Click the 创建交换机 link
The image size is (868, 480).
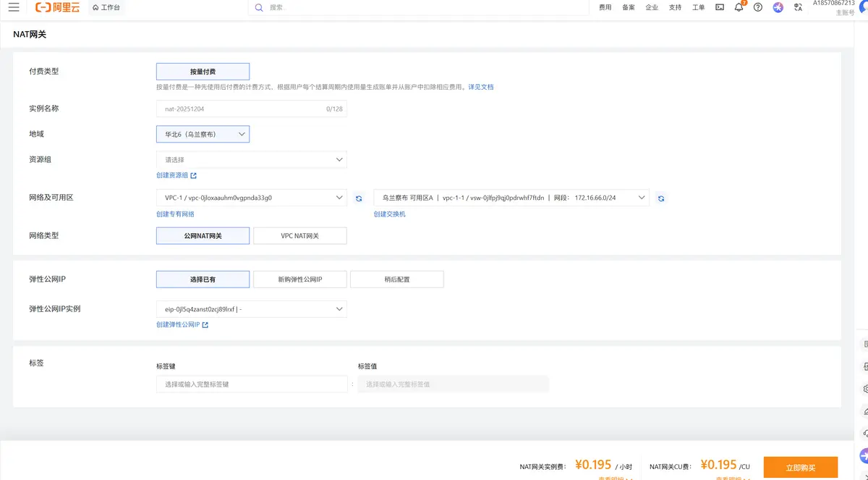click(x=390, y=214)
